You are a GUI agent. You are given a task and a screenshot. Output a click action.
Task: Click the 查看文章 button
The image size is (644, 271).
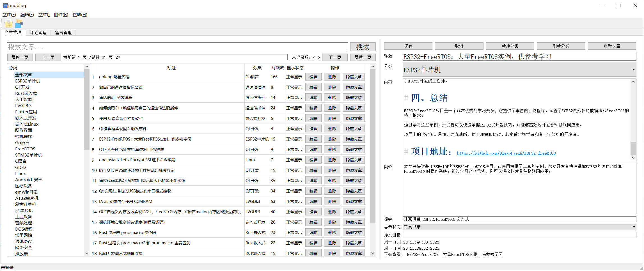tap(612, 46)
